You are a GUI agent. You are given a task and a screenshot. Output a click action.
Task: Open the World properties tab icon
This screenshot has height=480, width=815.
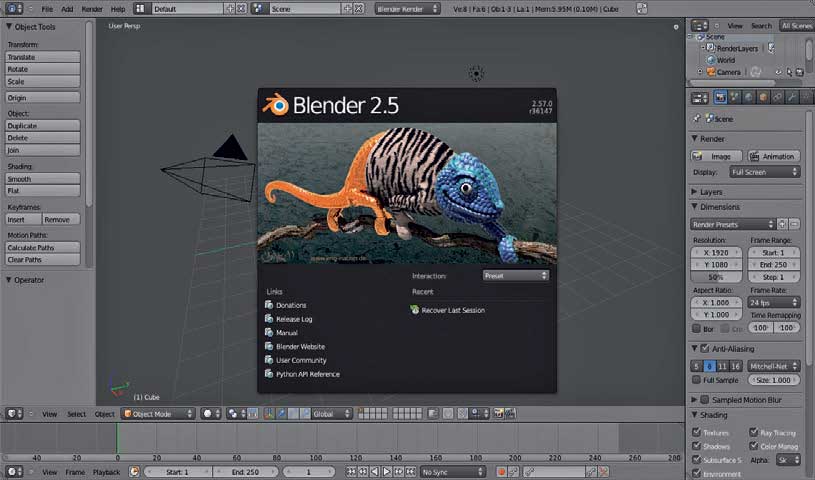(748, 97)
